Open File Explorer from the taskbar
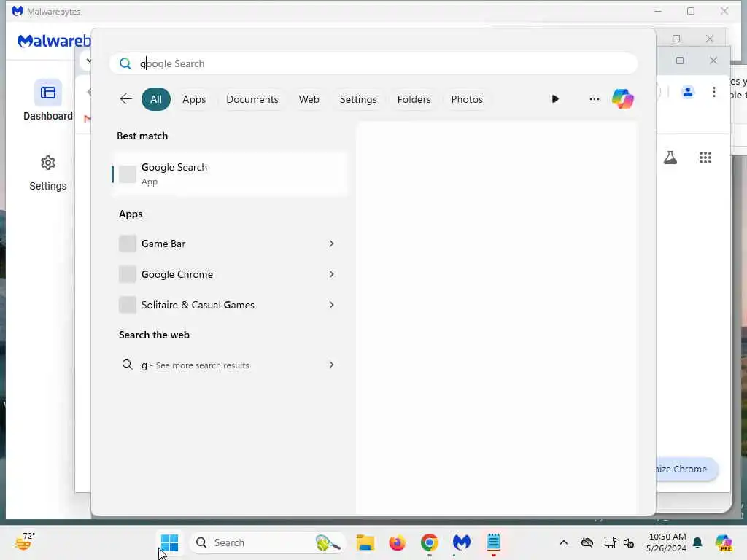The image size is (747, 560). pyautogui.click(x=365, y=542)
